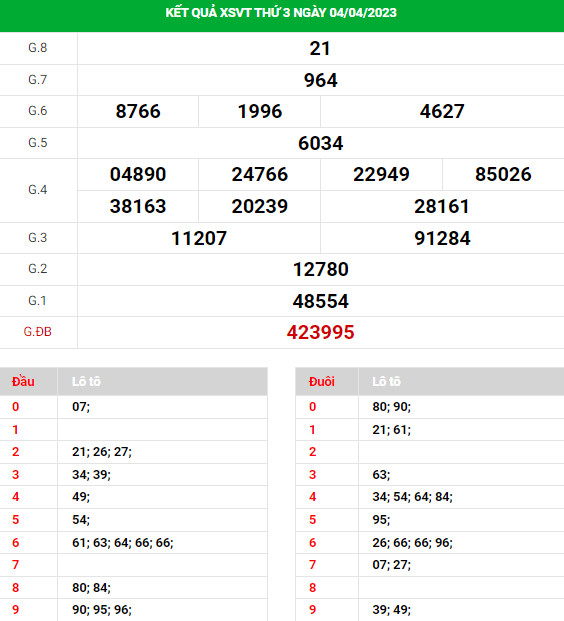The height and width of the screenshot is (621, 564).
Task: Click the Đầu column header
Action: pyautogui.click(x=23, y=381)
